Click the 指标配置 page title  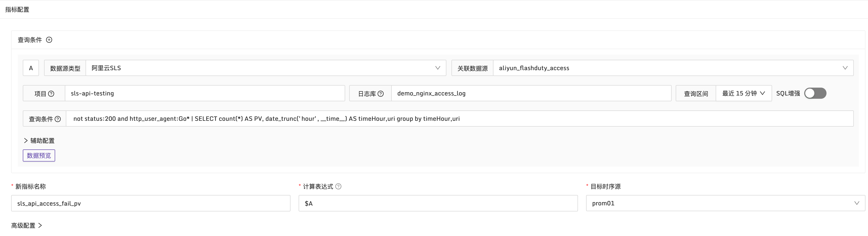17,9
